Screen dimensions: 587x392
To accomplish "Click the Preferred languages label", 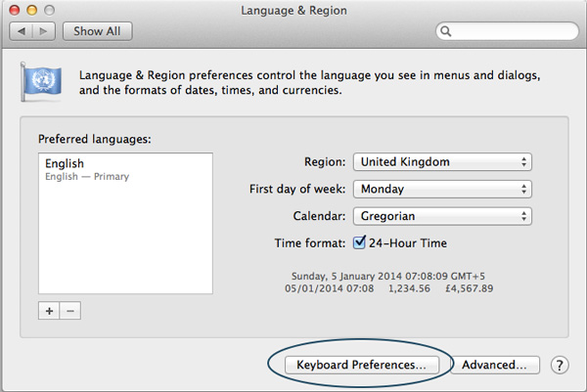I will click(x=95, y=139).
